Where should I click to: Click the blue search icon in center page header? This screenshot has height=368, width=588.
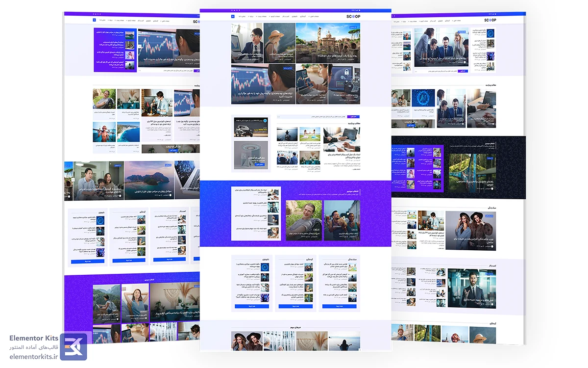[233, 16]
